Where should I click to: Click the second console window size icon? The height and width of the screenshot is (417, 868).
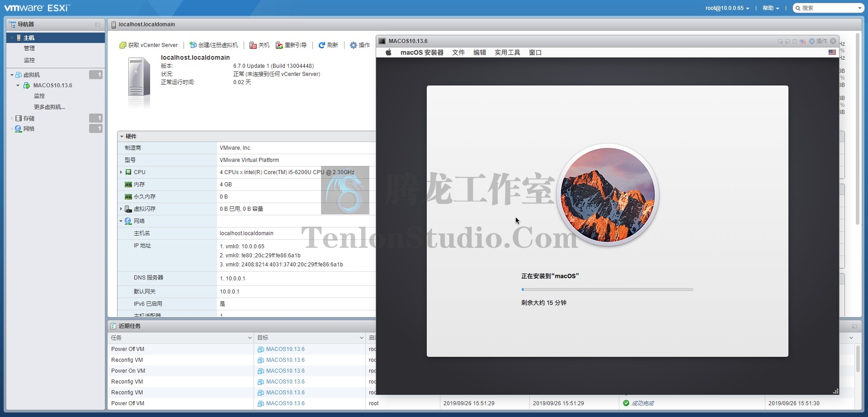[788, 42]
